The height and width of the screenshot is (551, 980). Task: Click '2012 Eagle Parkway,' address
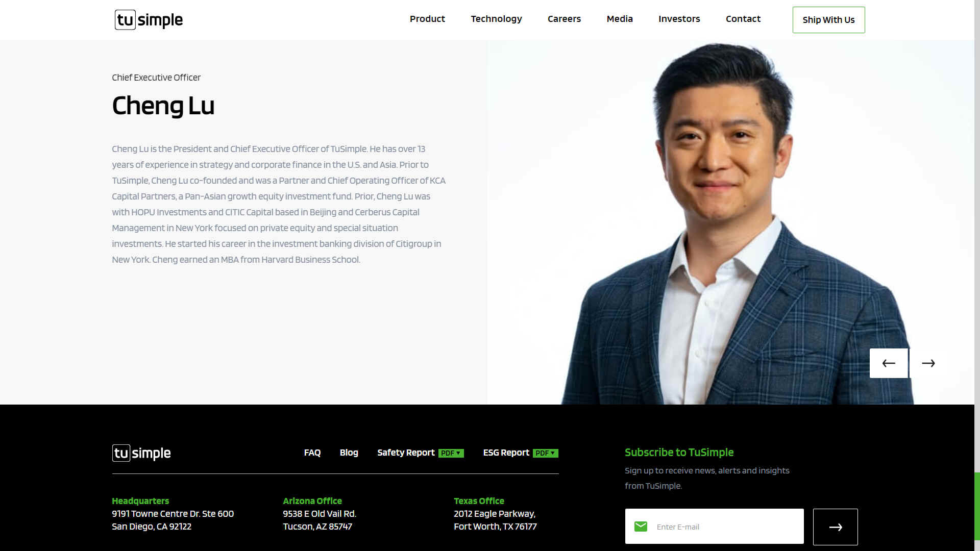tap(495, 514)
